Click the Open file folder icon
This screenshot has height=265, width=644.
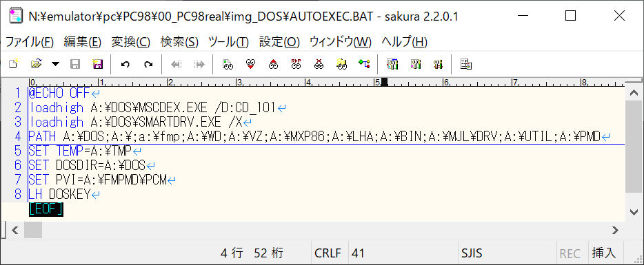[x=37, y=63]
